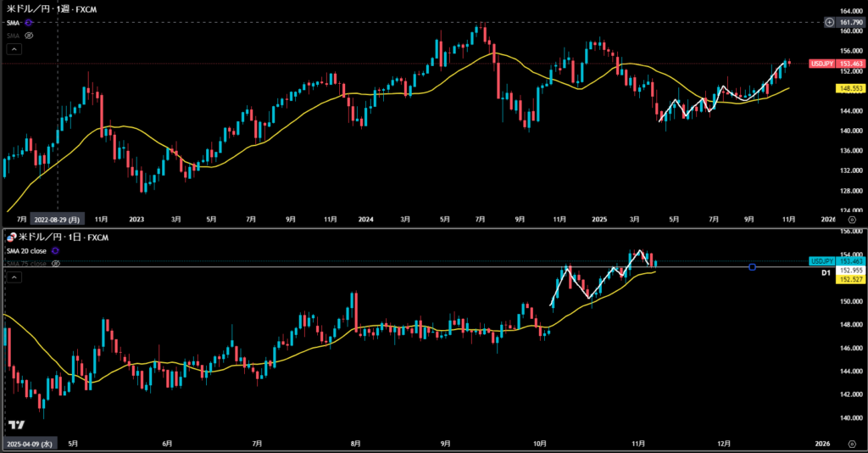868x453 pixels.
Task: Click the red USDJPY price label on weekly chart
Action: [822, 64]
